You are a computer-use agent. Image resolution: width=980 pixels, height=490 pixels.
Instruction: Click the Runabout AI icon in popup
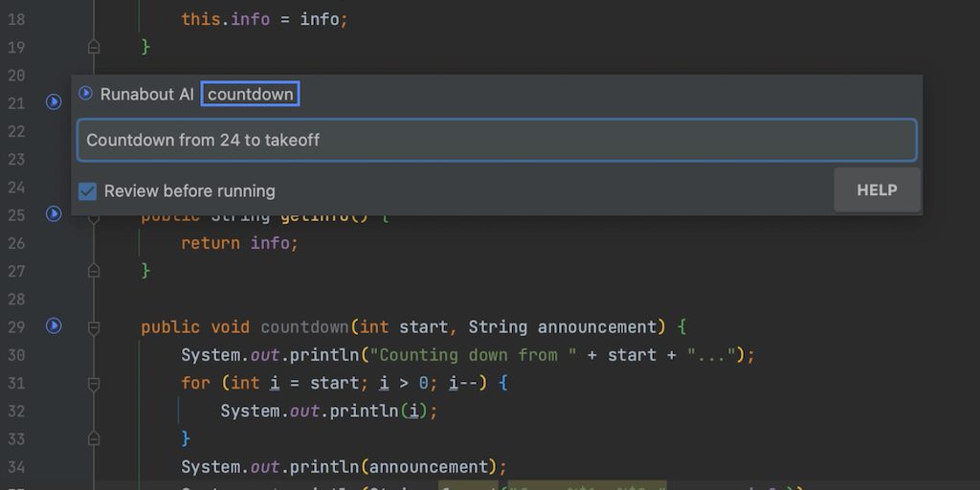pyautogui.click(x=86, y=94)
